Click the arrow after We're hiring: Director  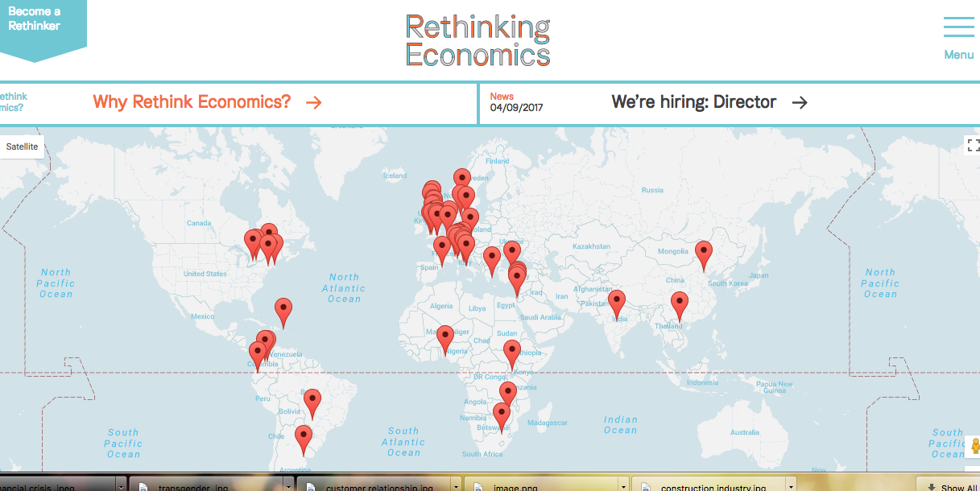pos(800,102)
